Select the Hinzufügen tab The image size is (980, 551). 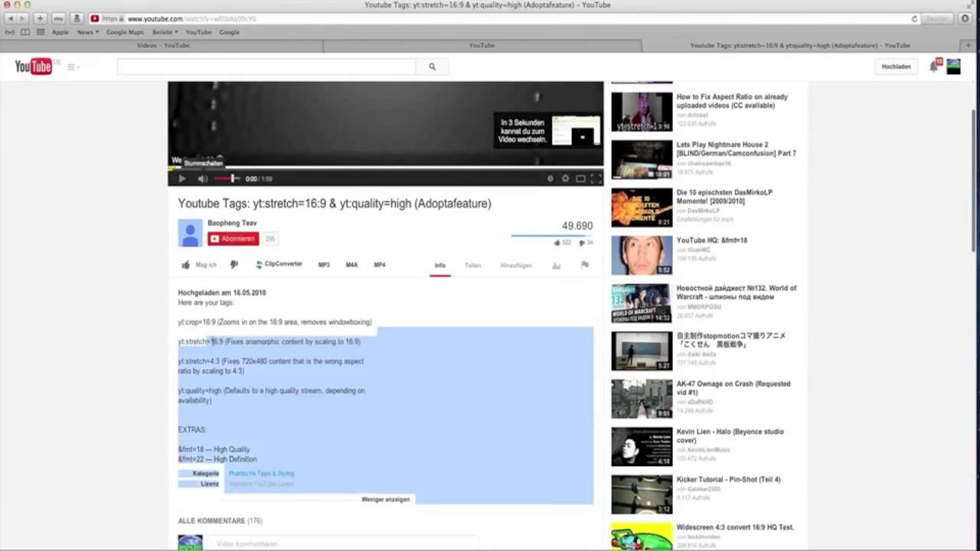pos(516,266)
